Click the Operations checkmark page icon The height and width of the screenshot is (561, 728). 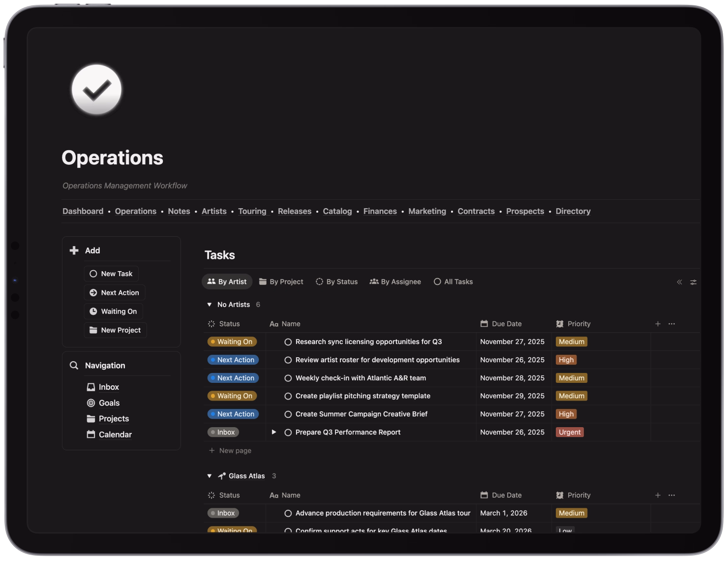(x=96, y=90)
